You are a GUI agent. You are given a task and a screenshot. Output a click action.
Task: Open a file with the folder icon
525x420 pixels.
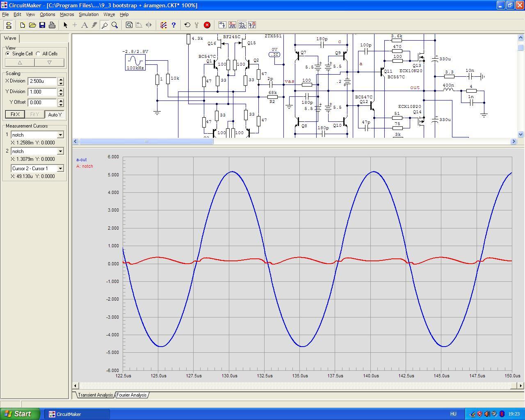click(32, 25)
